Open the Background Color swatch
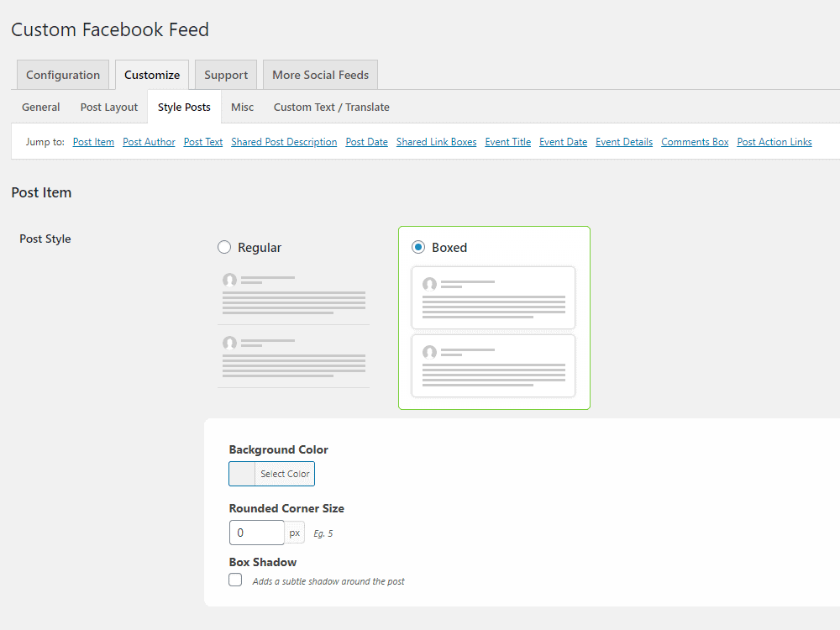This screenshot has width=840, height=630. (x=242, y=474)
